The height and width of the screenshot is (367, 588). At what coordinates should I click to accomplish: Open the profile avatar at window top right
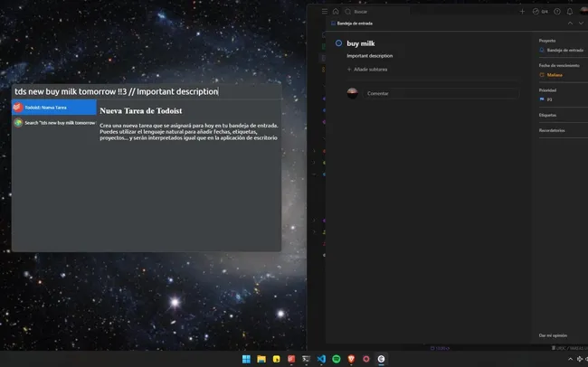point(583,11)
